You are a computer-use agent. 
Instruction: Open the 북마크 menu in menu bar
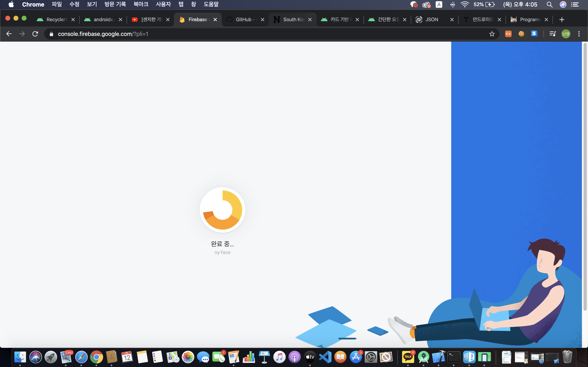tap(141, 4)
